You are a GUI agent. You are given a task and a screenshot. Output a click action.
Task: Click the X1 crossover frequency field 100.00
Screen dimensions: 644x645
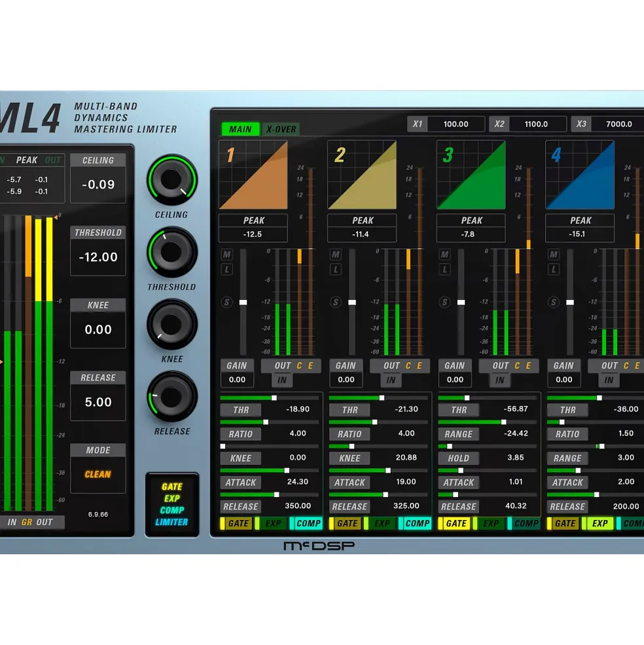tap(456, 124)
